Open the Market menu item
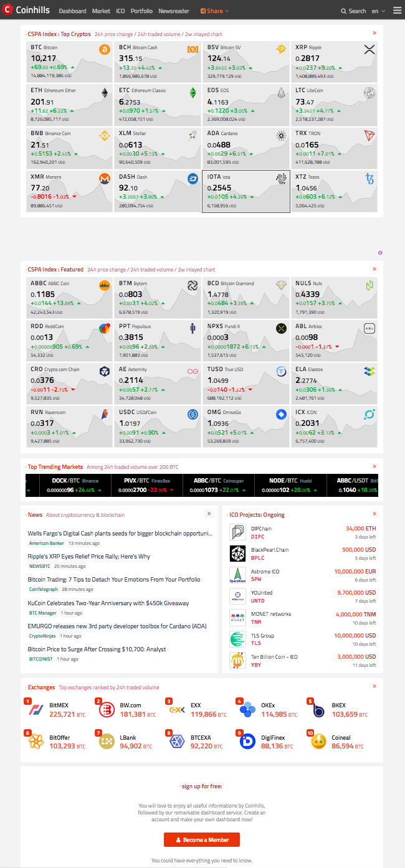The height and width of the screenshot is (868, 405). [x=101, y=11]
